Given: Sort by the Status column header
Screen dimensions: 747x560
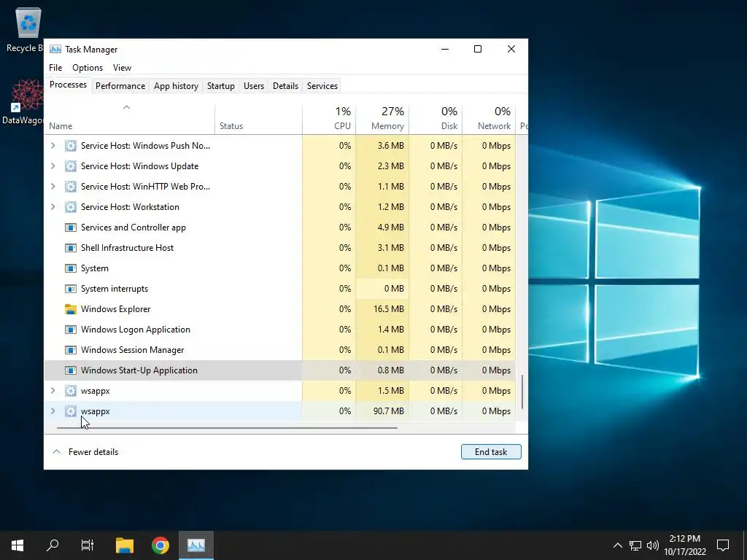Looking at the screenshot, I should click(x=259, y=119).
